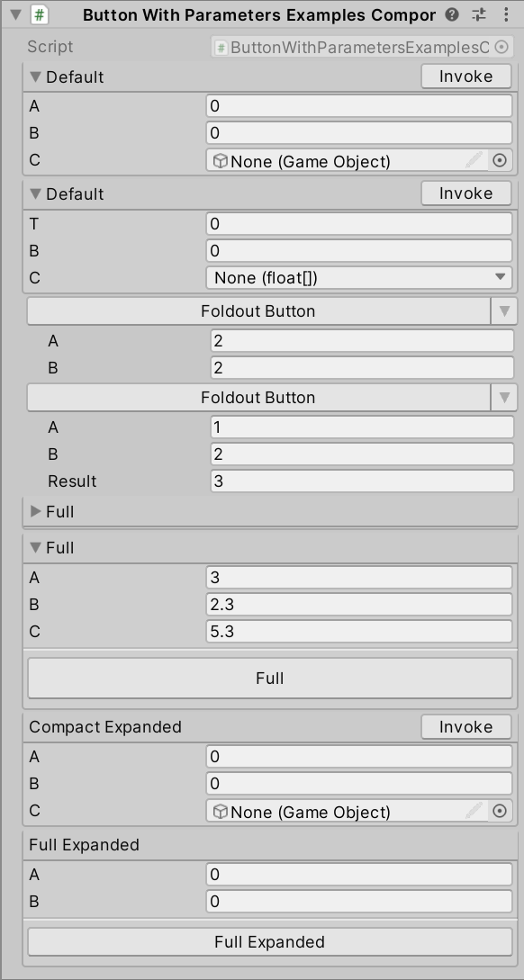Collapse the component foldout arrow in header
This screenshot has height=980, width=524.
tap(16, 15)
